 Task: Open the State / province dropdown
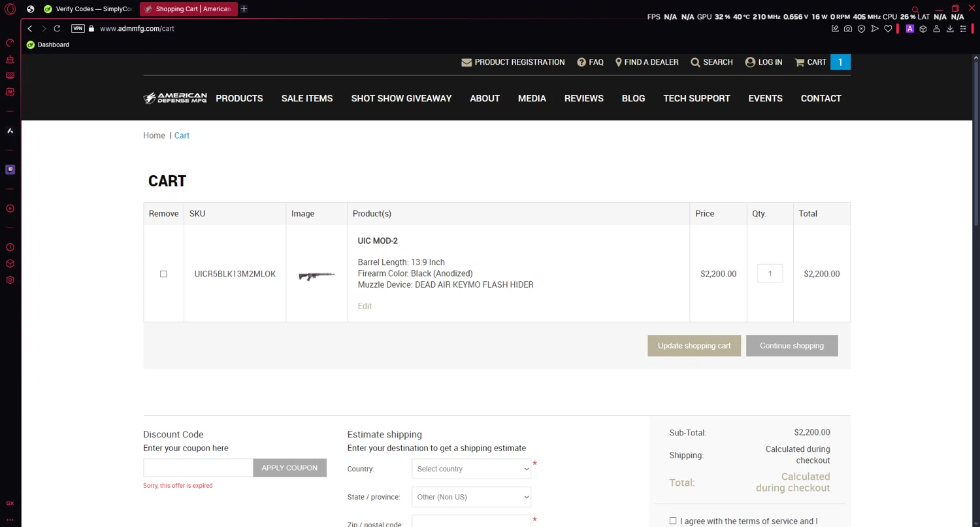(471, 497)
